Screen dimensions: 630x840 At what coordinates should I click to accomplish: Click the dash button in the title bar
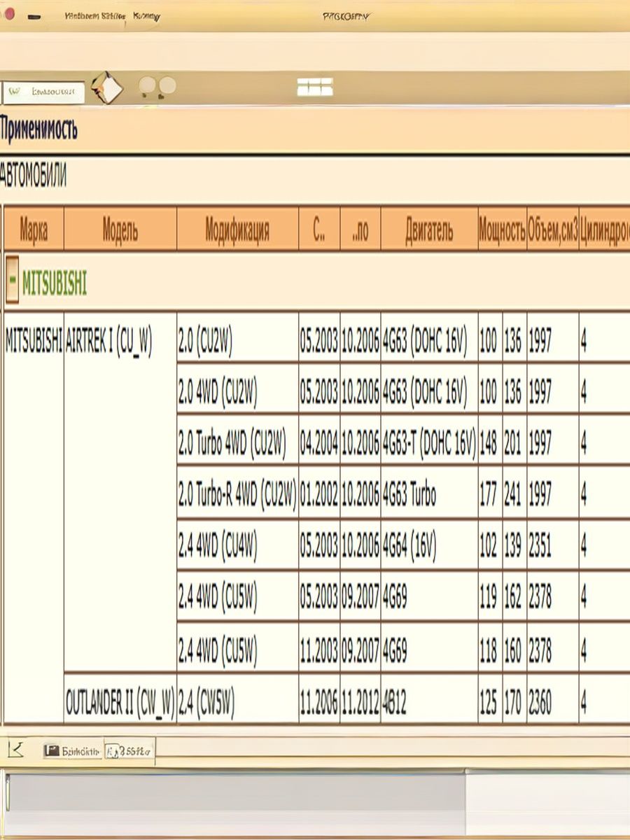click(x=32, y=16)
